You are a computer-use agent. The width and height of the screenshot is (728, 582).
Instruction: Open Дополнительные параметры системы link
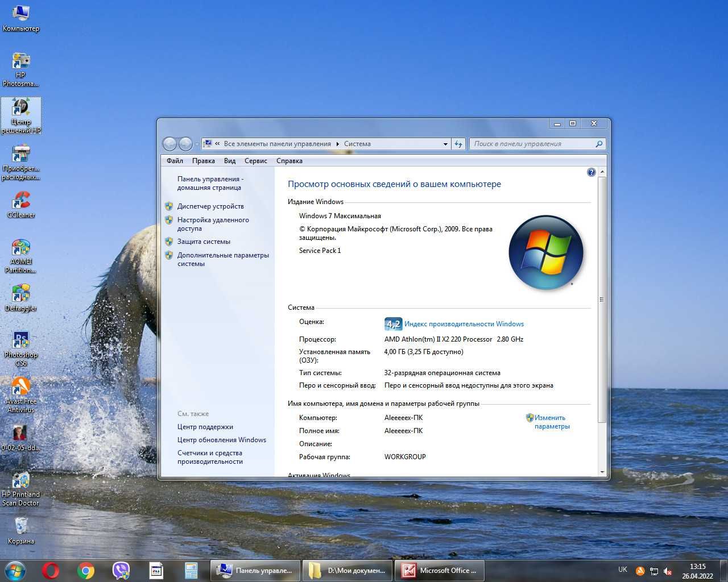223,259
